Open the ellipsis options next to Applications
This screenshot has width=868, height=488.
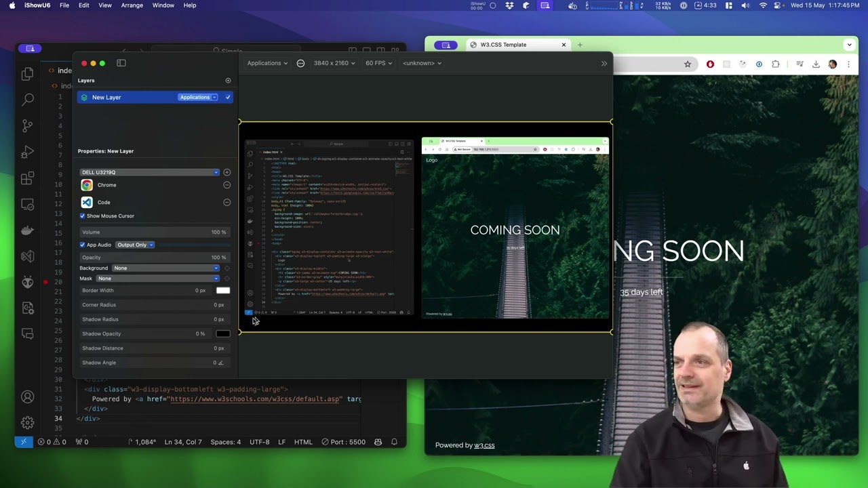click(x=300, y=63)
